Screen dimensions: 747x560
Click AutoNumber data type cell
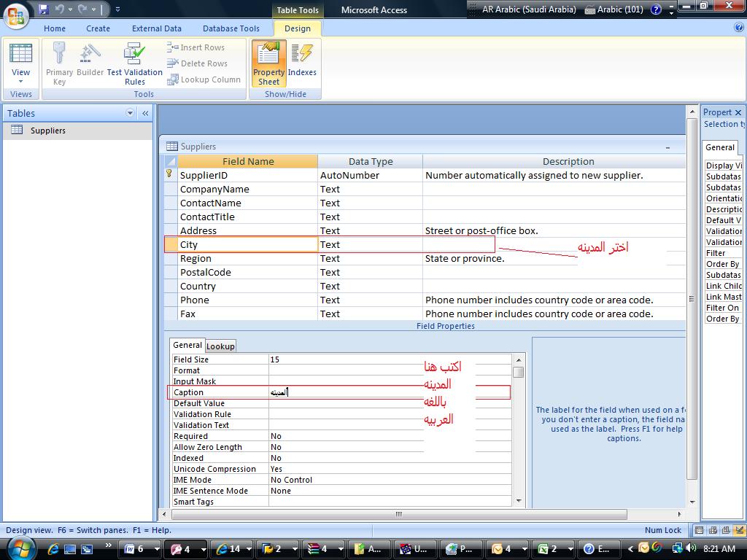(370, 175)
